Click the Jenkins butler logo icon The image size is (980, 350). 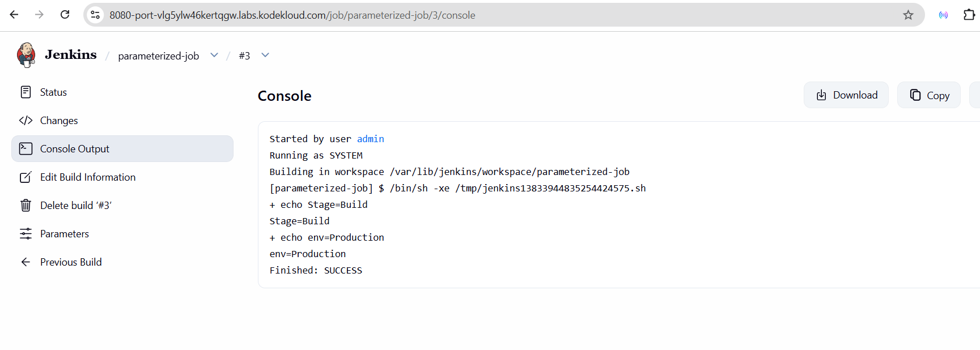26,55
